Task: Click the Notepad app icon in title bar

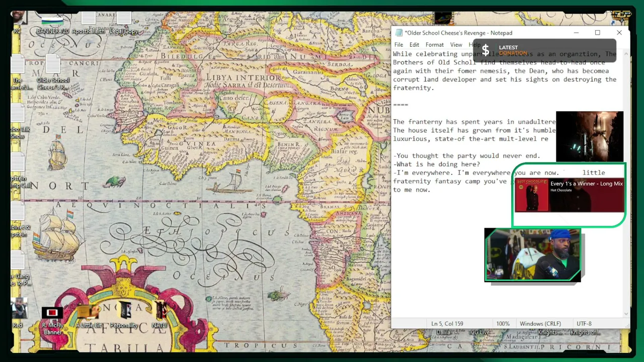Action: tap(399, 33)
